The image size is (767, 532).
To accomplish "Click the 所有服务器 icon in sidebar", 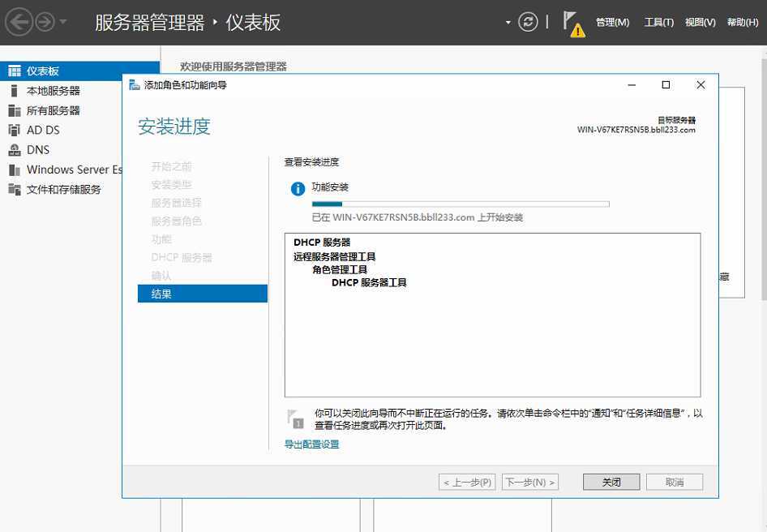I will [15, 110].
